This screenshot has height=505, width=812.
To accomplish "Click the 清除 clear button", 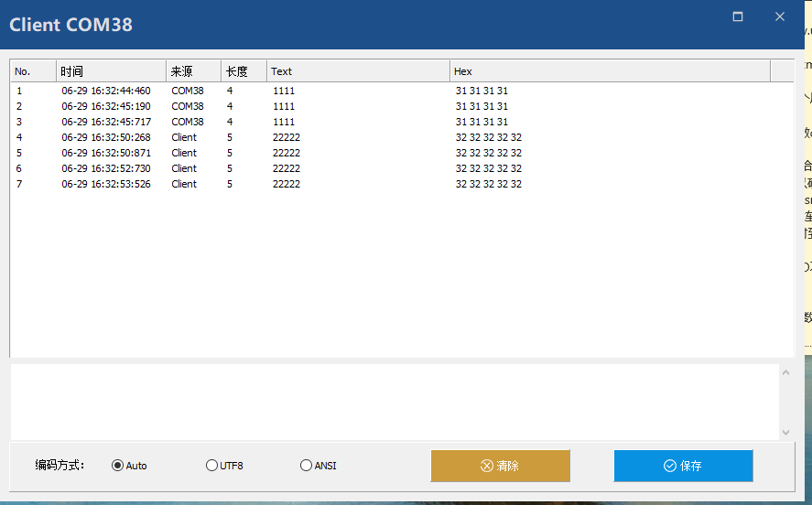I will coord(500,466).
